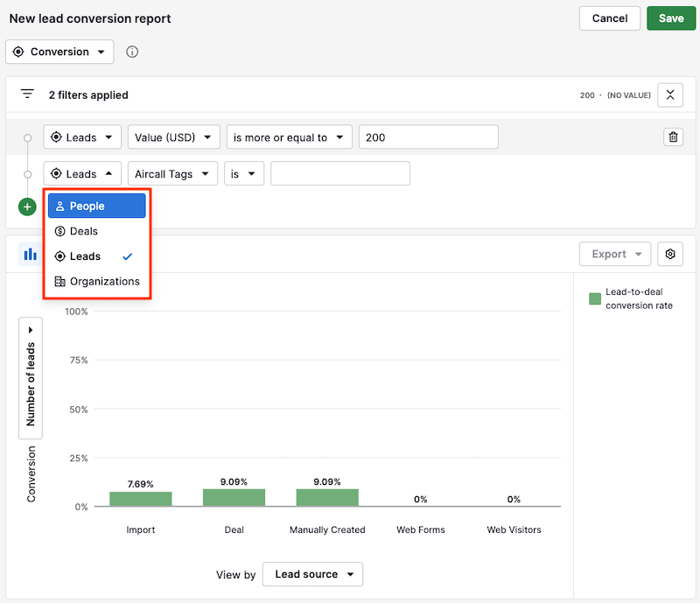Click the green Lead-to-deal legend swatch
700x603 pixels.
(595, 298)
